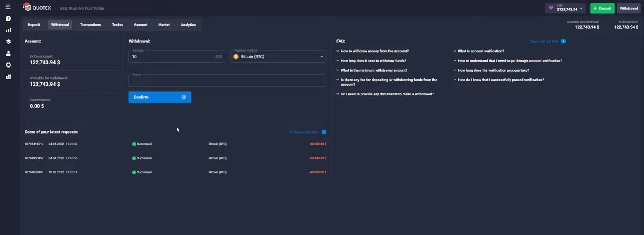Click the Amount input field

(177, 56)
